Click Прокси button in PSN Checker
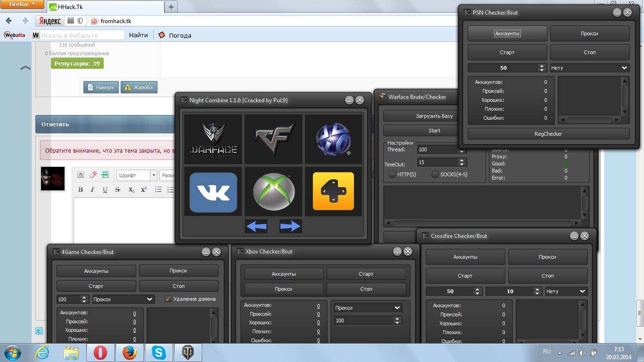This screenshot has height=362, width=644. pyautogui.click(x=590, y=33)
